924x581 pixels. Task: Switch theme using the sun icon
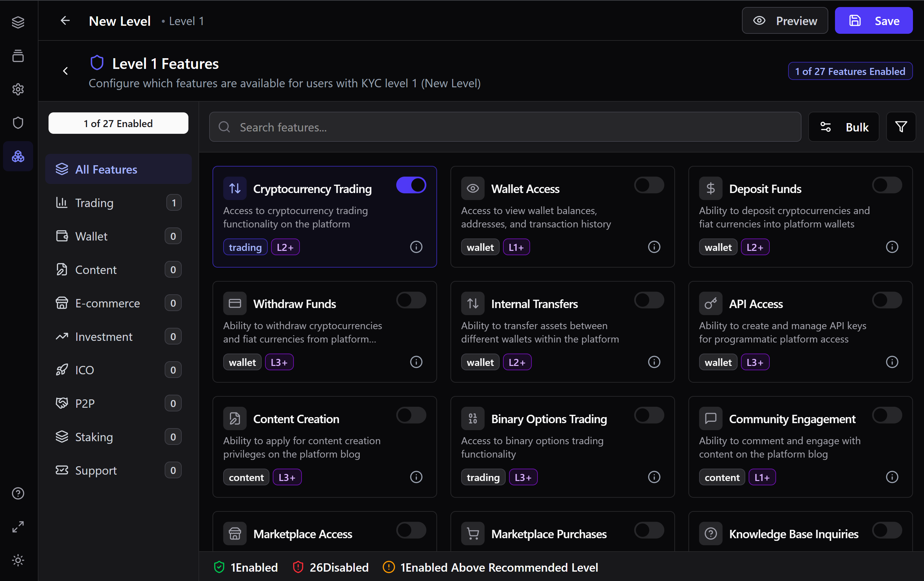(x=18, y=560)
